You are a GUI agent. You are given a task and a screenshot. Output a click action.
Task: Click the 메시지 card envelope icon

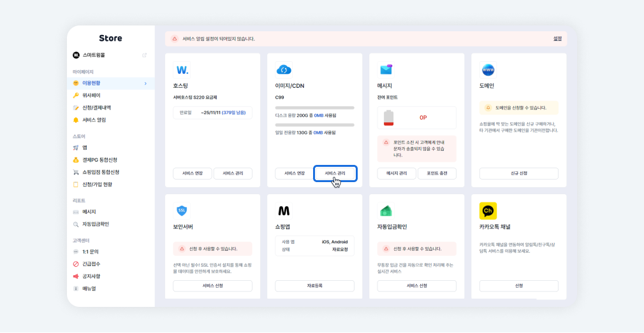(386, 70)
